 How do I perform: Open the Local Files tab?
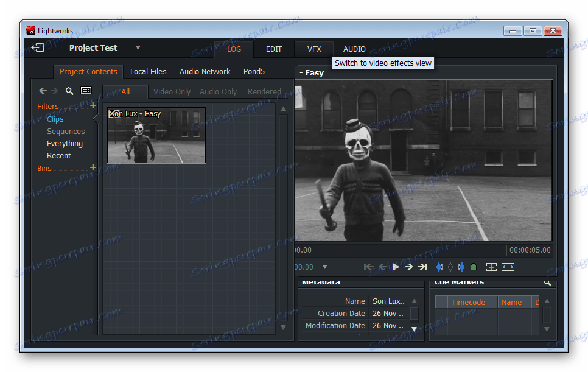148,71
